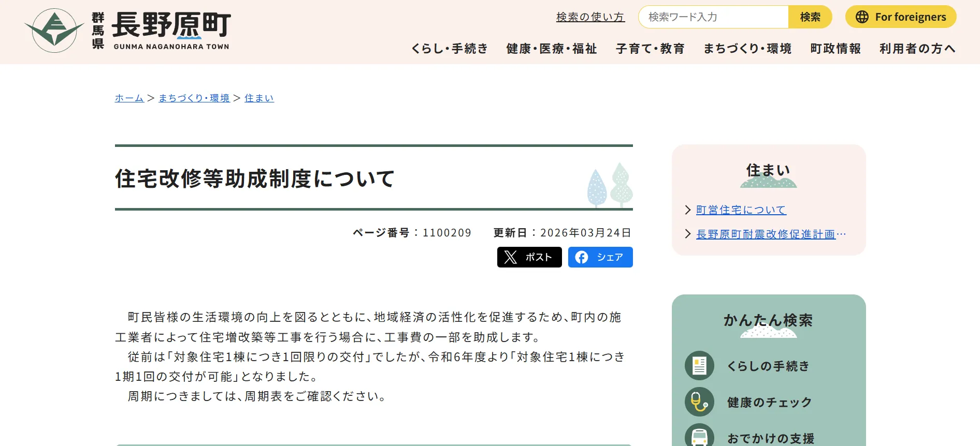Share the page with the ポスト button
The height and width of the screenshot is (446, 980).
tap(529, 257)
